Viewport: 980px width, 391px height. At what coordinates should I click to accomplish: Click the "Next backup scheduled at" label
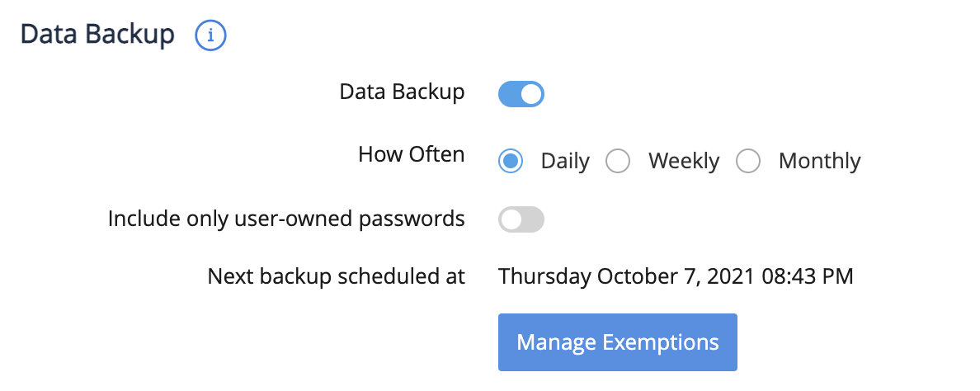336,276
